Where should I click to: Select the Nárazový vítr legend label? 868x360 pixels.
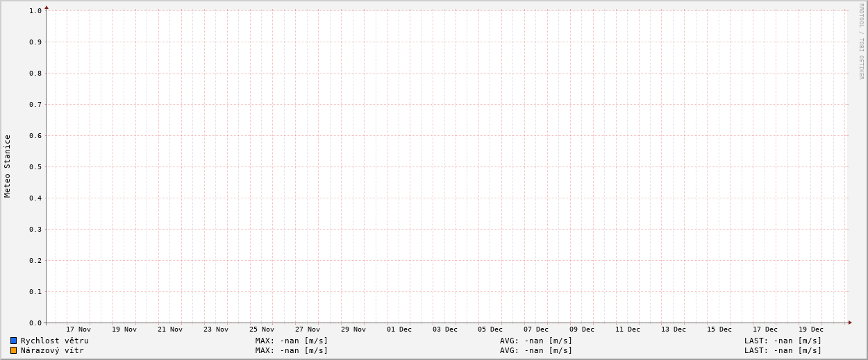[x=52, y=350]
